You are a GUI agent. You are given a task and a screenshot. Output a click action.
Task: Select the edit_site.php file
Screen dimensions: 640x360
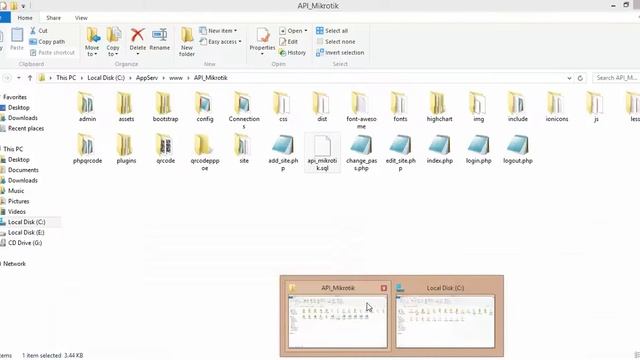tap(400, 152)
